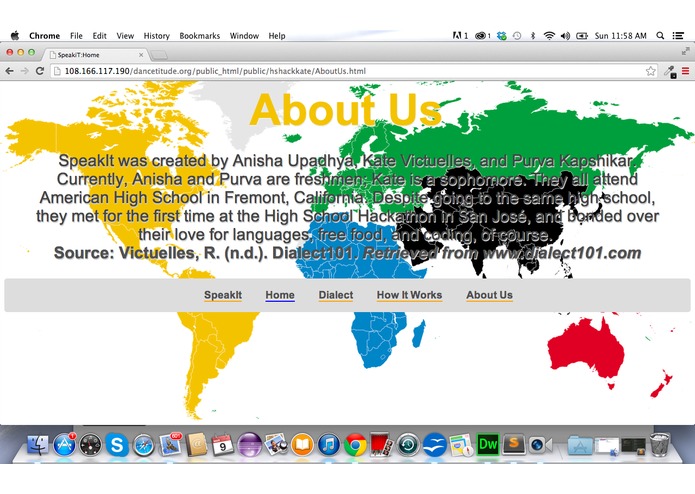Open the Keynote-style slides dock icon

[461, 445]
